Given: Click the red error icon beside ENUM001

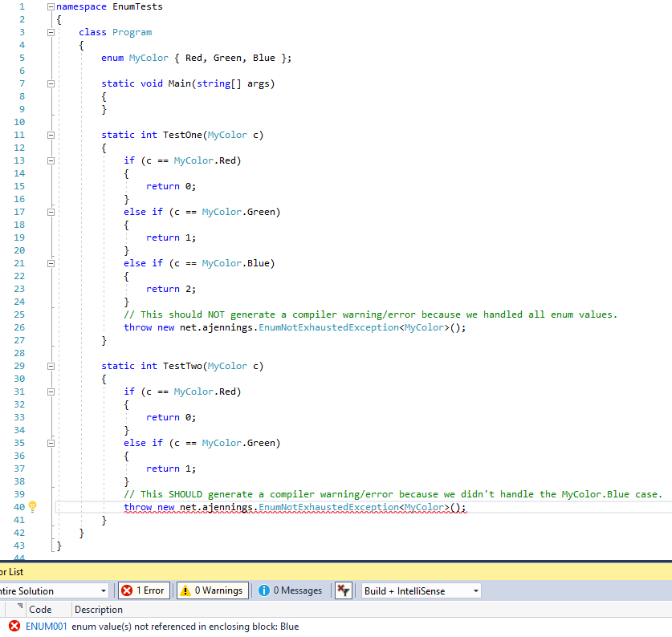Looking at the screenshot, I should pyautogui.click(x=14, y=627).
